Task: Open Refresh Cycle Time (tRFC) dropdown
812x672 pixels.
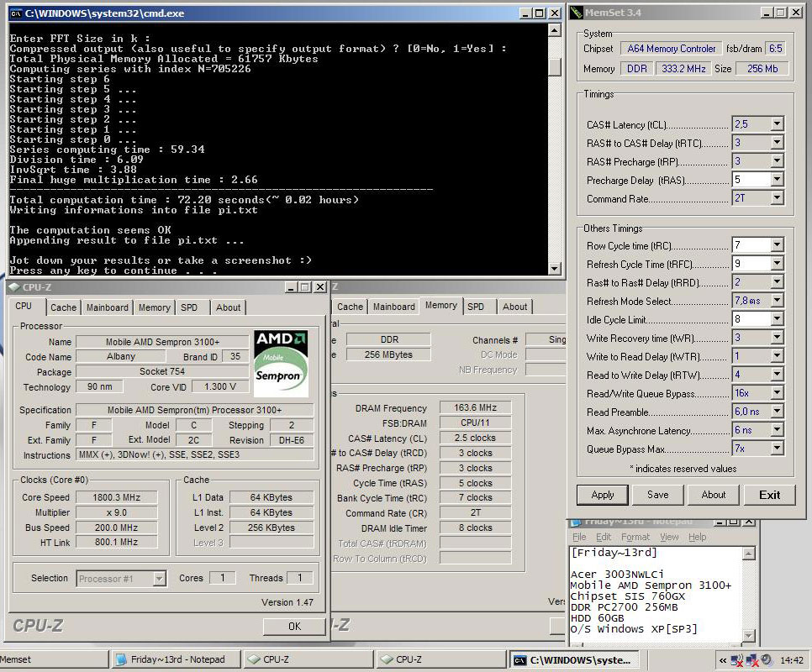Action: (x=777, y=264)
